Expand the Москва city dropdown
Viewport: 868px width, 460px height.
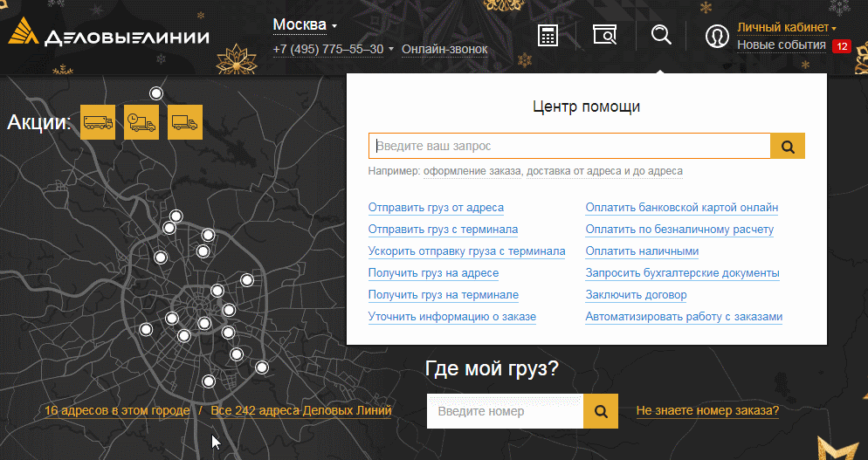pos(305,25)
